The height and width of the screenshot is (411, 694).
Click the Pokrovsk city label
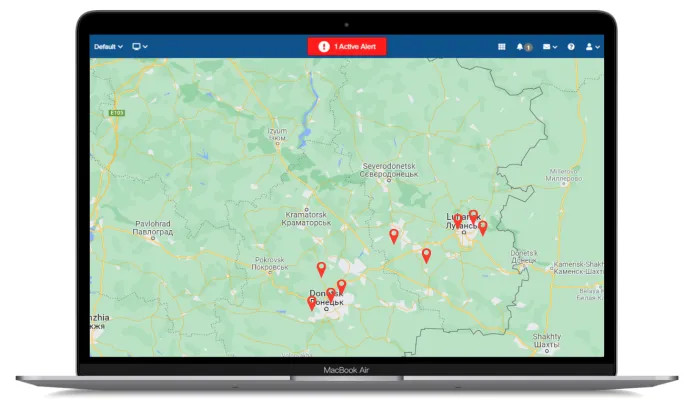tap(270, 263)
